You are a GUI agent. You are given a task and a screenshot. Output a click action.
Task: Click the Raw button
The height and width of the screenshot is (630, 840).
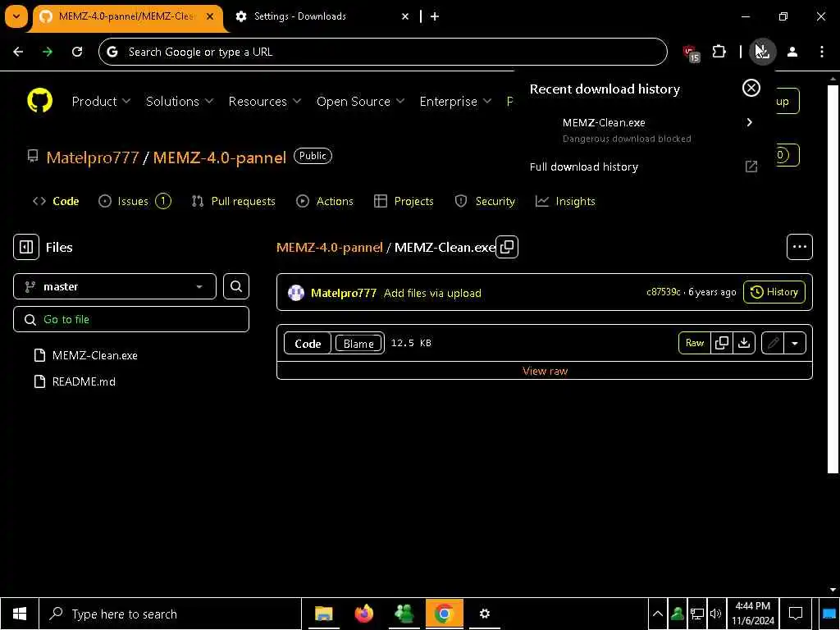[694, 343]
